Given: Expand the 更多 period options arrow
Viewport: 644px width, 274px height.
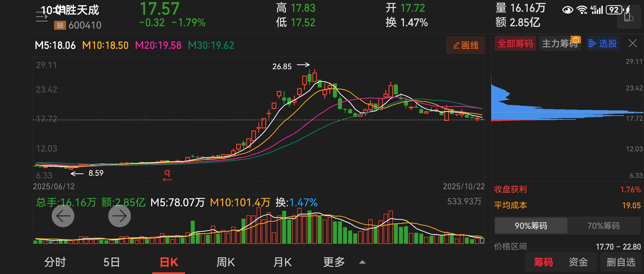Looking at the screenshot, I should coord(362,262).
